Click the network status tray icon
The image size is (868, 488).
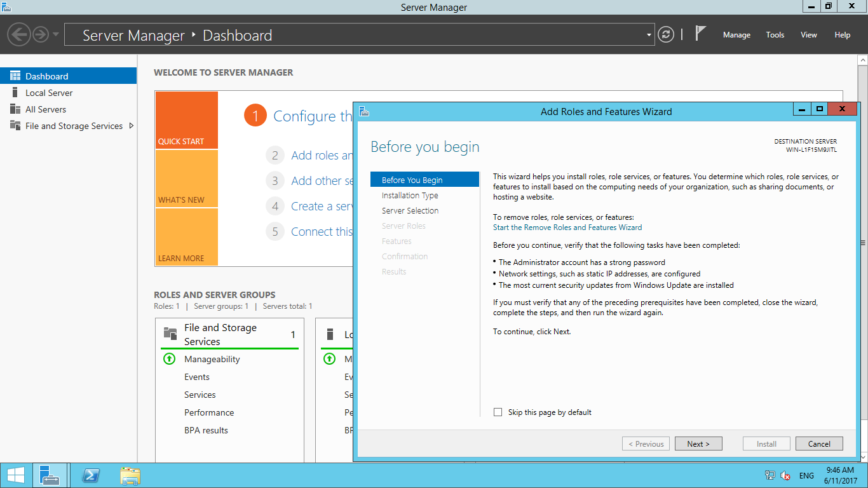click(770, 475)
